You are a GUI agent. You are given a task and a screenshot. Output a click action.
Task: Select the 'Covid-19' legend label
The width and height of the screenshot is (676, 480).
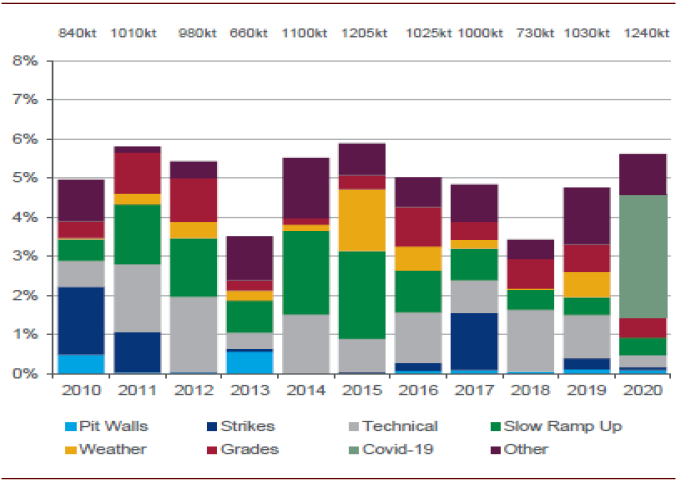coord(398,449)
